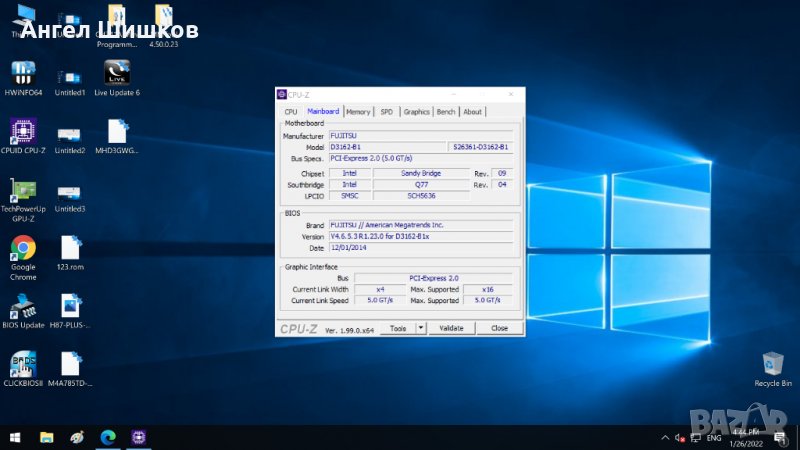Select the 123.rom file icon
800x450 pixels.
click(x=70, y=248)
